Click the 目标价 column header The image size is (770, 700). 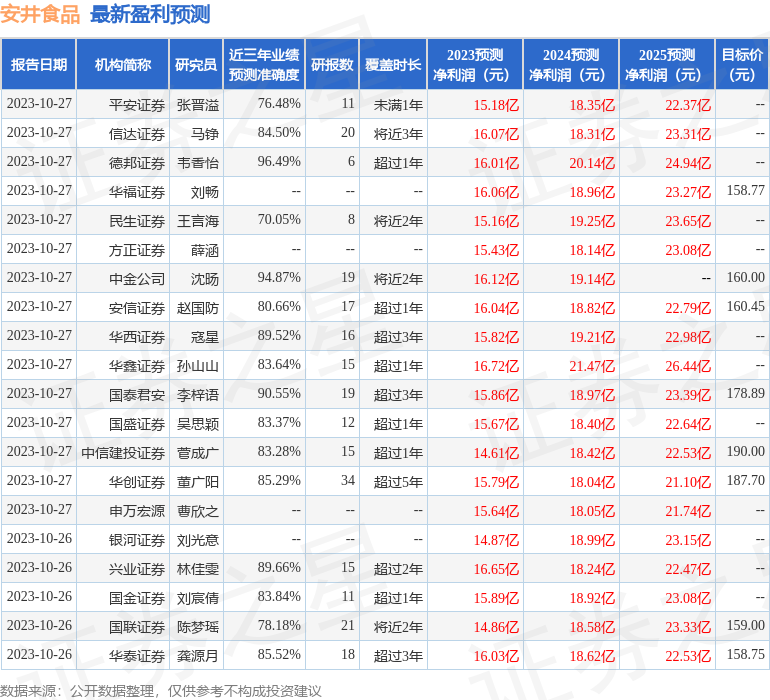point(742,64)
